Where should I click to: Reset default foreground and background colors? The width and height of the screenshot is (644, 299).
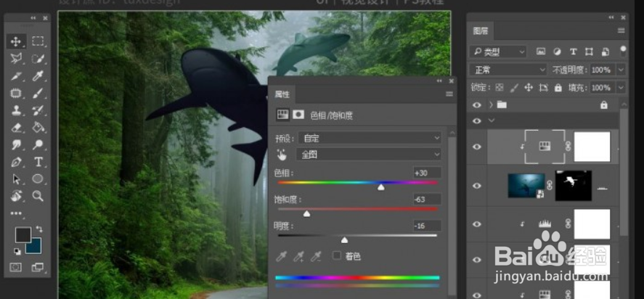click(17, 251)
